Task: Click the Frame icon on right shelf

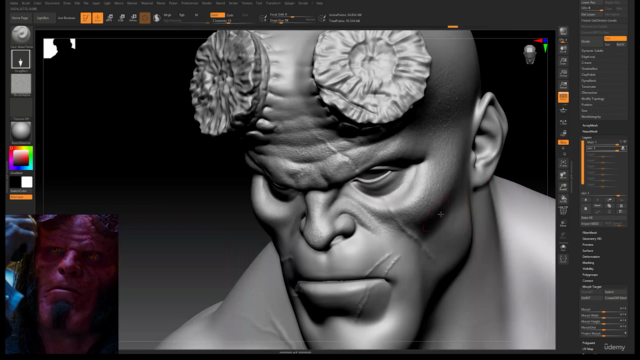Action: [563, 163]
